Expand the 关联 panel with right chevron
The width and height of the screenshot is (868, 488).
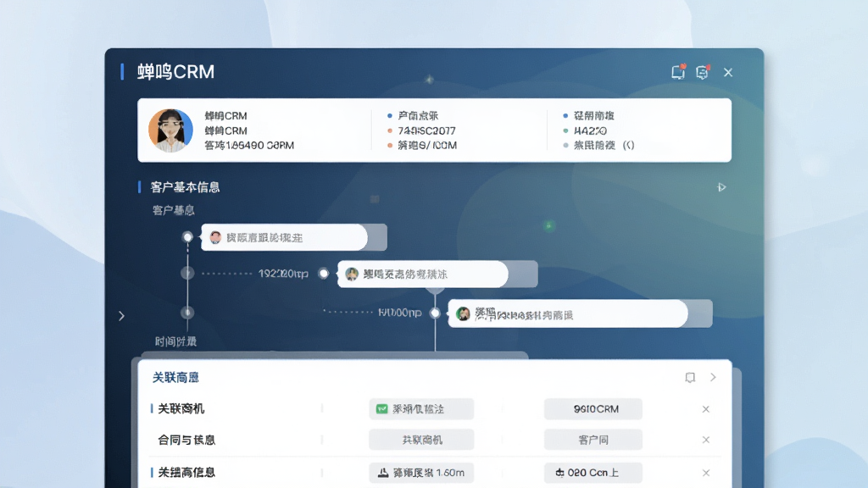(x=713, y=377)
